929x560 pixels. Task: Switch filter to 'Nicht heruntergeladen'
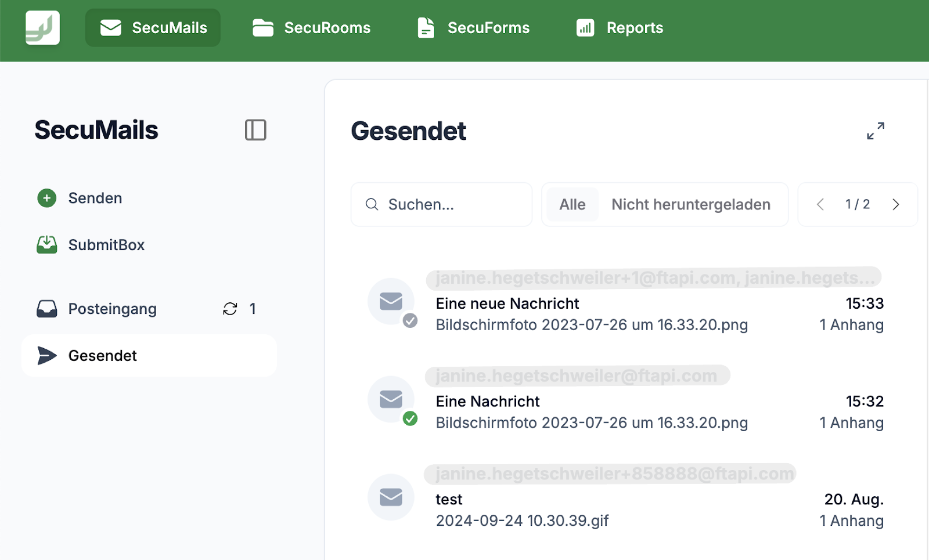[691, 204]
